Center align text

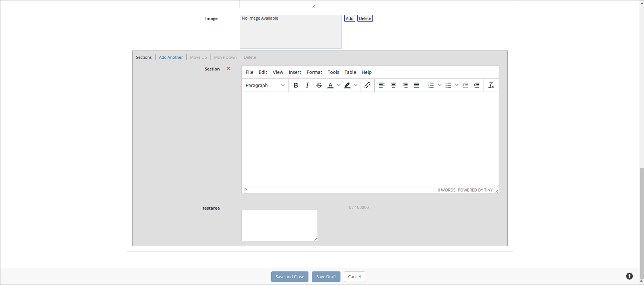(394, 85)
